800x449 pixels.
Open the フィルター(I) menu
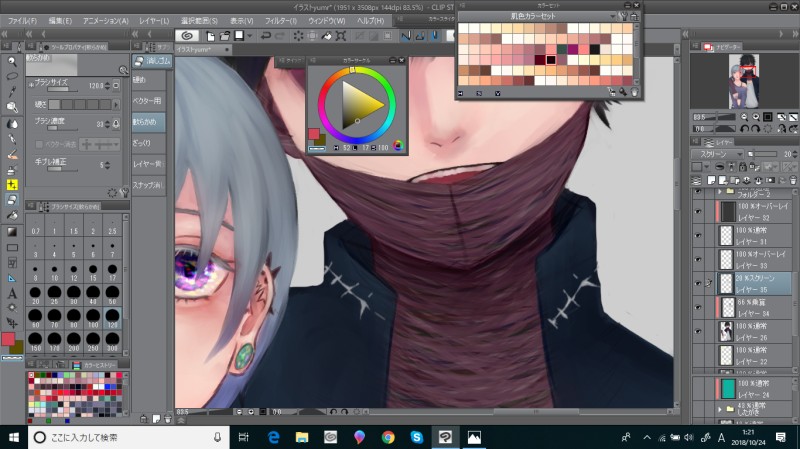tap(281, 21)
